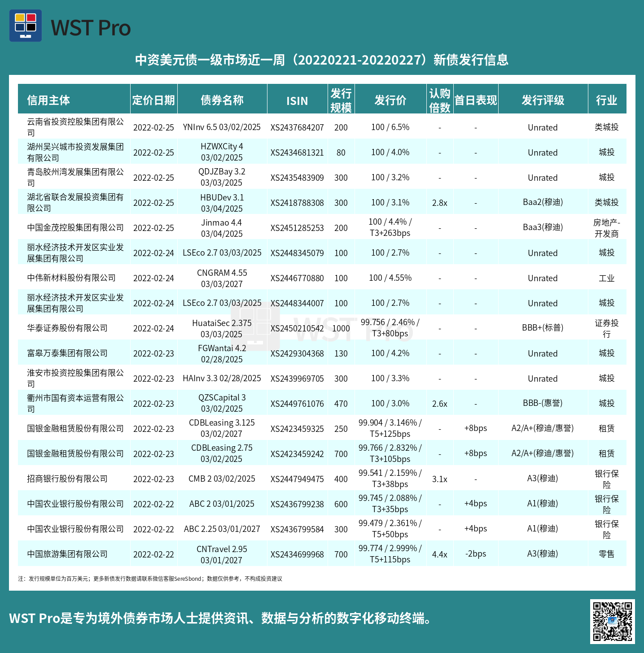This screenshot has width=644, height=653.
Task: Select issuer 云南省投资控股集团有限公司
Action: 75,127
